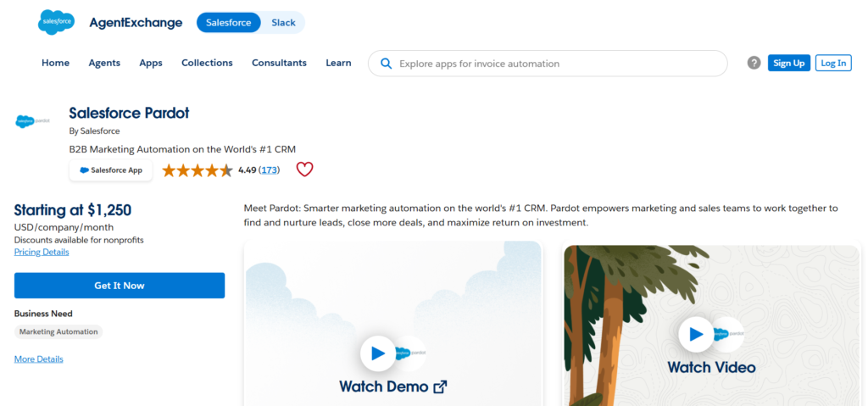Viewport: 868px width, 406px height.
Task: Click the 4.49 rating value
Action: [x=247, y=170]
